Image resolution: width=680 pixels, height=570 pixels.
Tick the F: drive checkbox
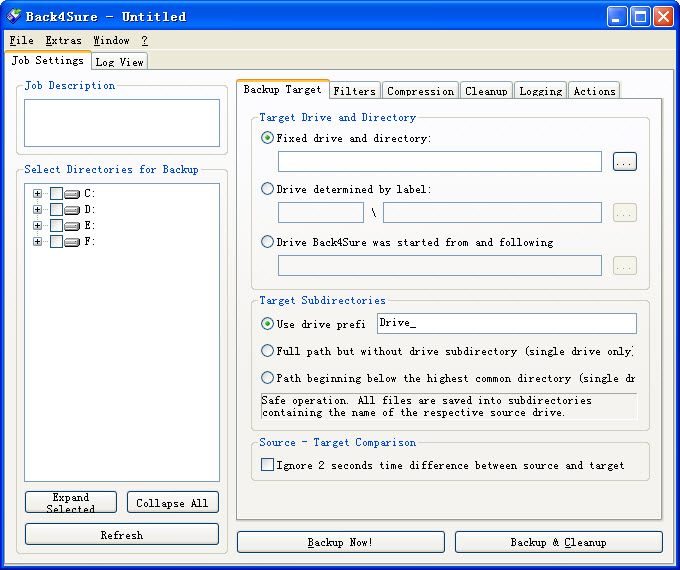pyautogui.click(x=56, y=242)
